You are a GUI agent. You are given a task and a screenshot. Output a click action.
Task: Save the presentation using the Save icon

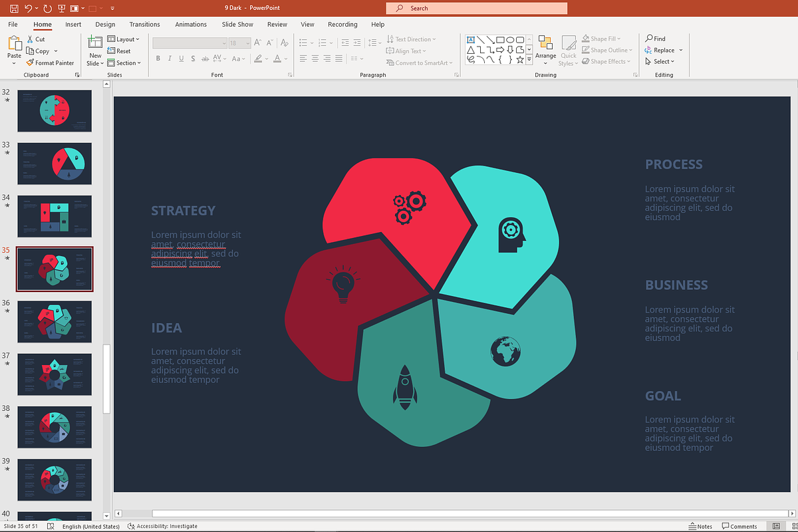[13, 9]
